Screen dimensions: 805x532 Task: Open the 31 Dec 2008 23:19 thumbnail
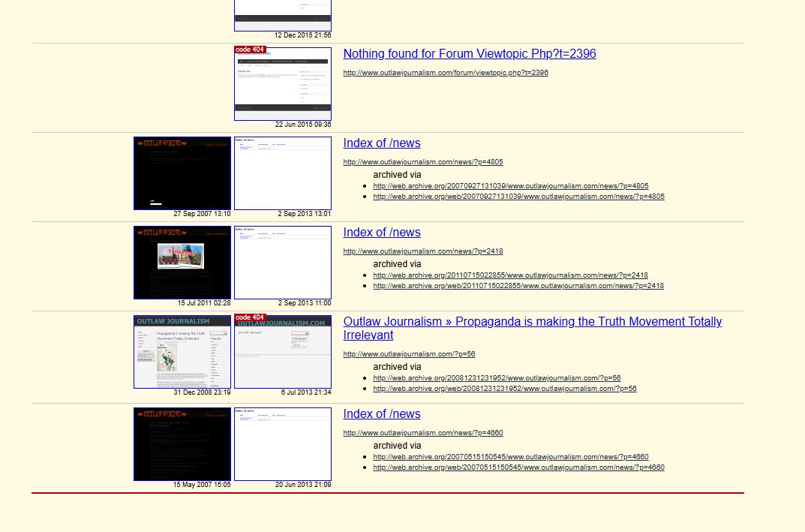pyautogui.click(x=182, y=352)
